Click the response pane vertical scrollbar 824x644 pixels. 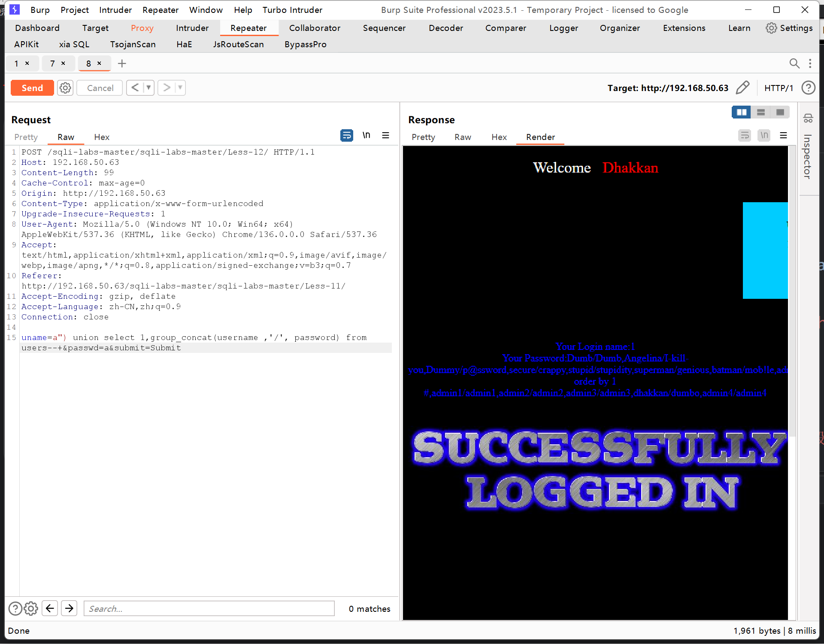pyautogui.click(x=792, y=292)
